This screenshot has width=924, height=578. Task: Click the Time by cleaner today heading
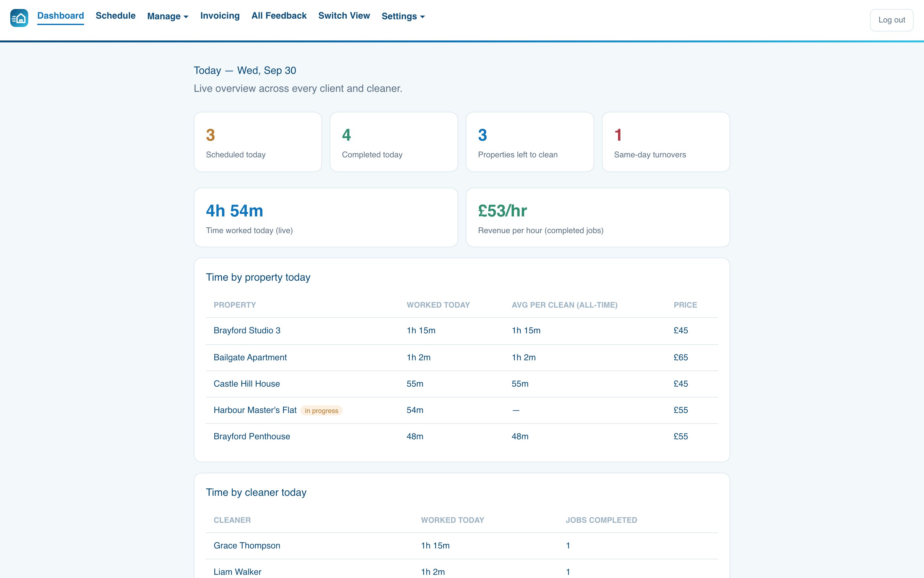[256, 492]
